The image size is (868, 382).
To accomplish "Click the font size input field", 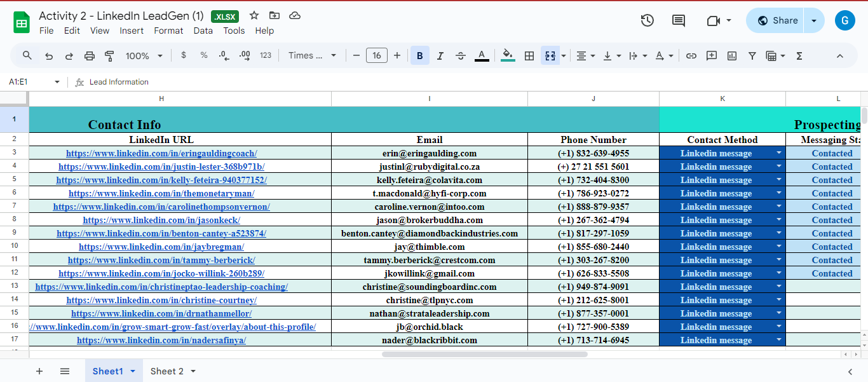I will click(376, 56).
